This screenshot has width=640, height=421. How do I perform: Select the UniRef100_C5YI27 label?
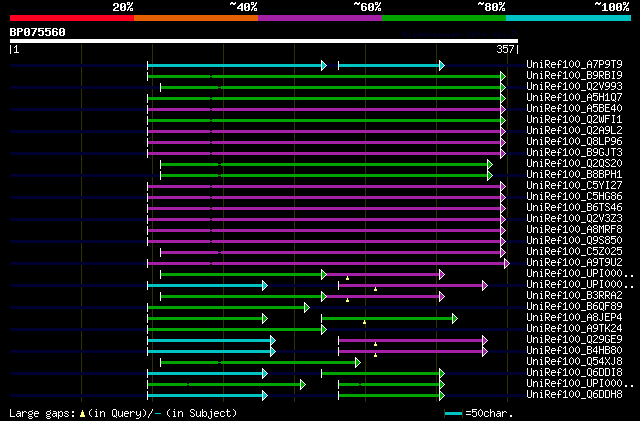[574, 186]
